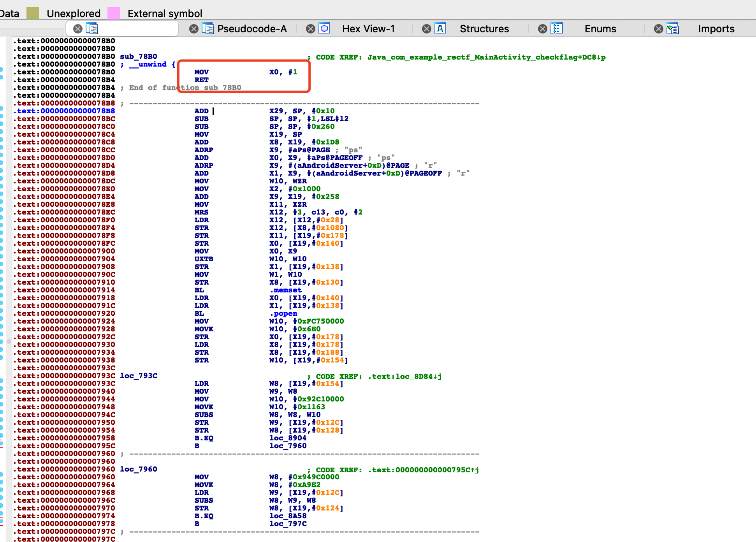Close the Imports tab
The width and height of the screenshot is (756, 542).
(658, 29)
